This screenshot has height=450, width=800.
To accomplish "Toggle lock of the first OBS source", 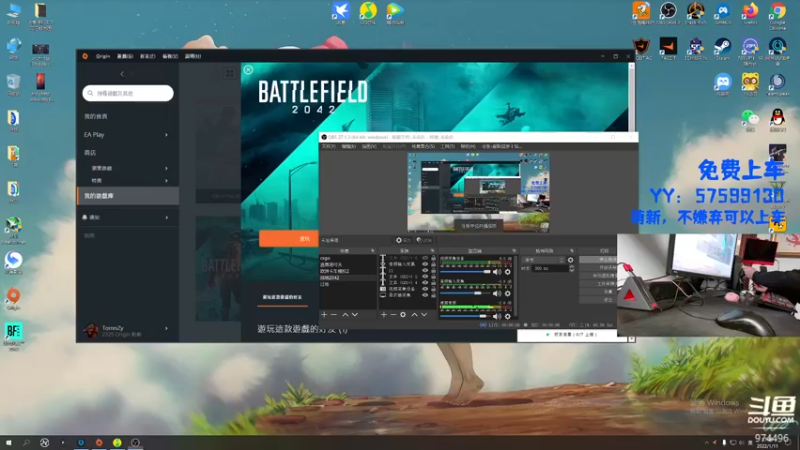I will click(434, 258).
